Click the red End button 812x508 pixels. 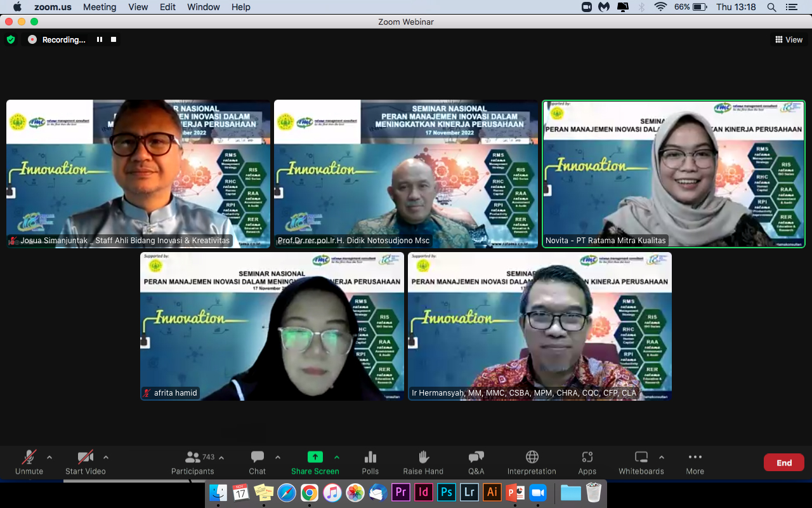[x=784, y=462]
